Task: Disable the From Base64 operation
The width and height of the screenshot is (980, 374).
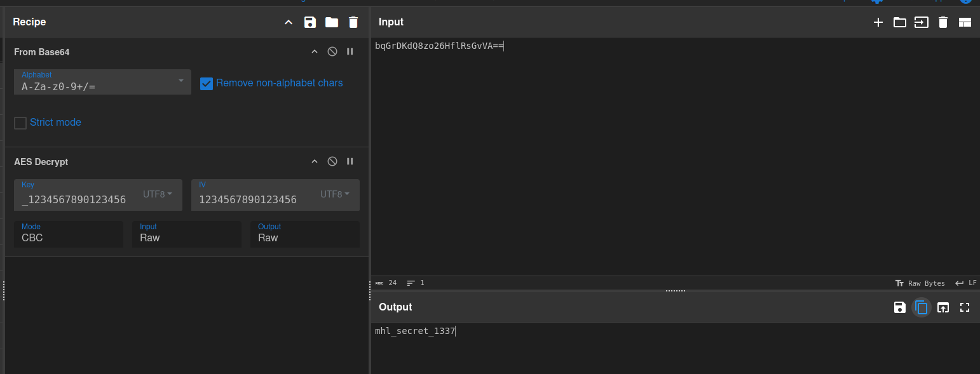Action: tap(332, 52)
